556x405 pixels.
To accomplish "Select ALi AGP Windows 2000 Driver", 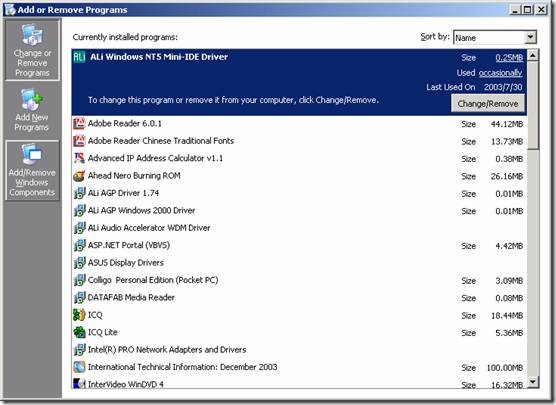I will pos(141,210).
